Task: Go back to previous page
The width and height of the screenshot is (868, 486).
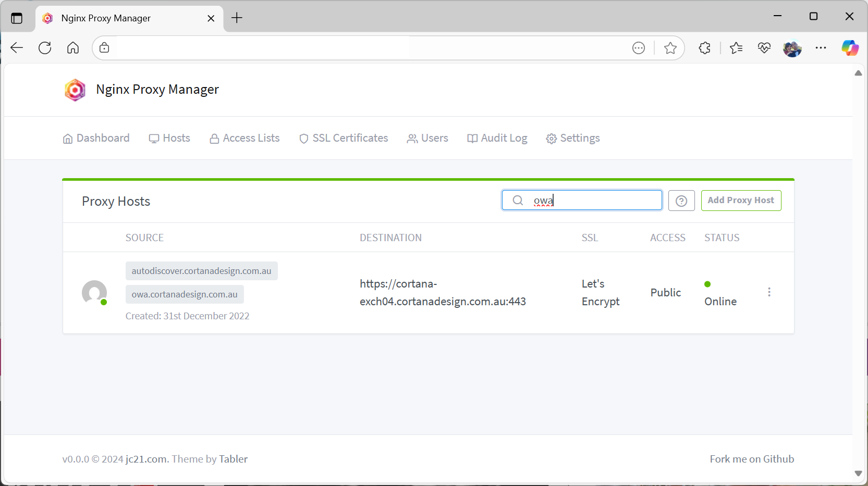Action: 17,48
